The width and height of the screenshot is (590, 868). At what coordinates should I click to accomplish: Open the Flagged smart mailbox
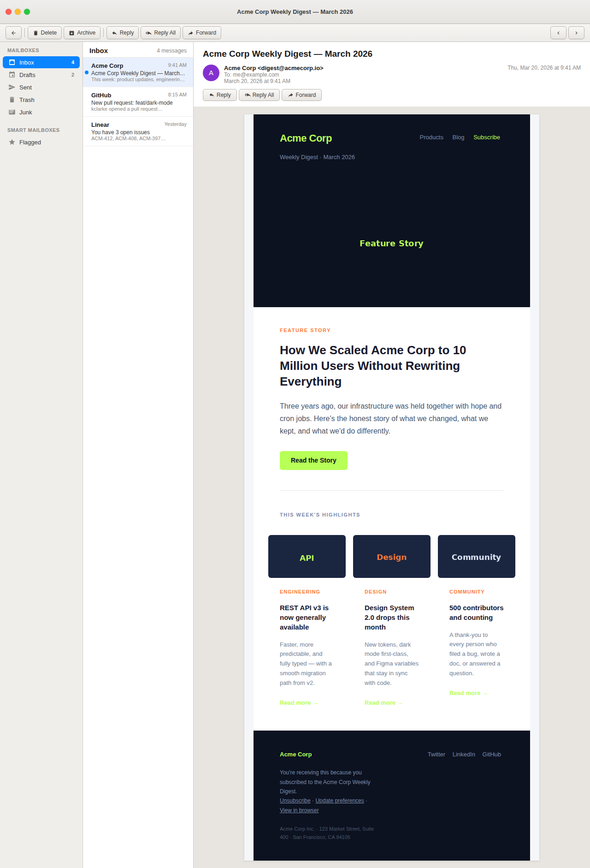click(x=41, y=142)
